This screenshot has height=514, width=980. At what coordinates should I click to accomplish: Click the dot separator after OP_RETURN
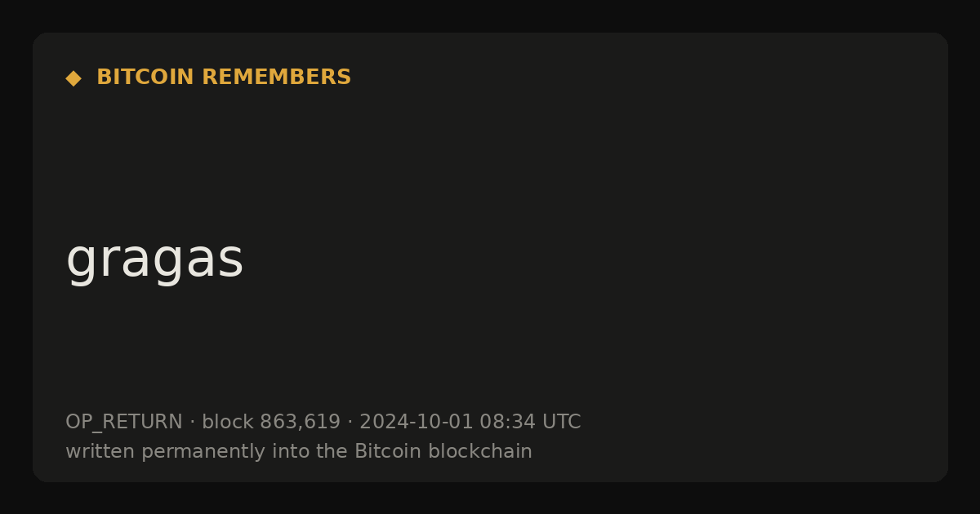point(192,423)
